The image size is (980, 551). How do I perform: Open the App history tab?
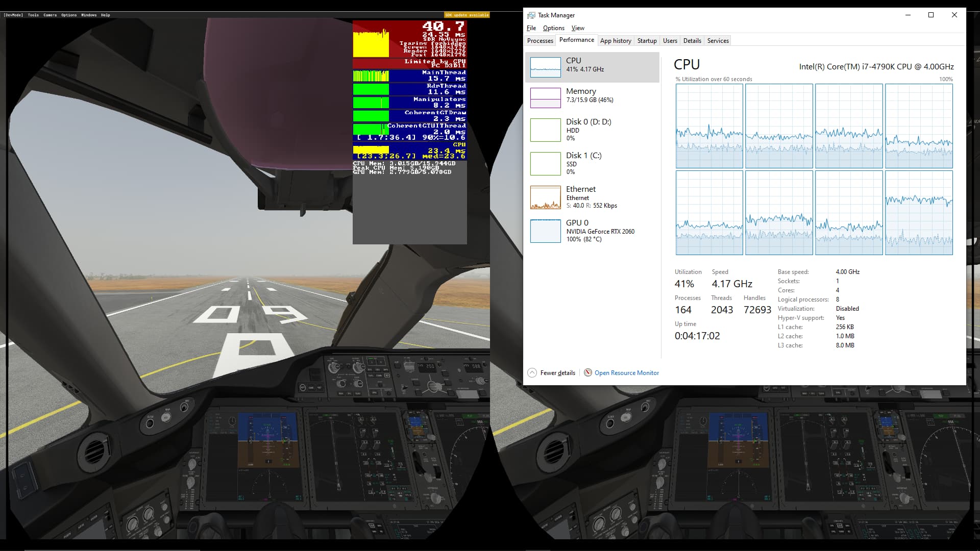coord(616,40)
